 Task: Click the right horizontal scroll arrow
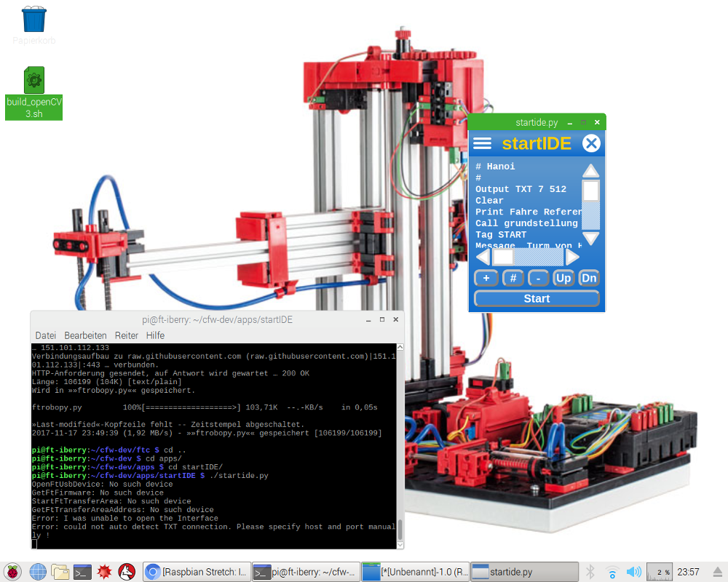click(573, 257)
